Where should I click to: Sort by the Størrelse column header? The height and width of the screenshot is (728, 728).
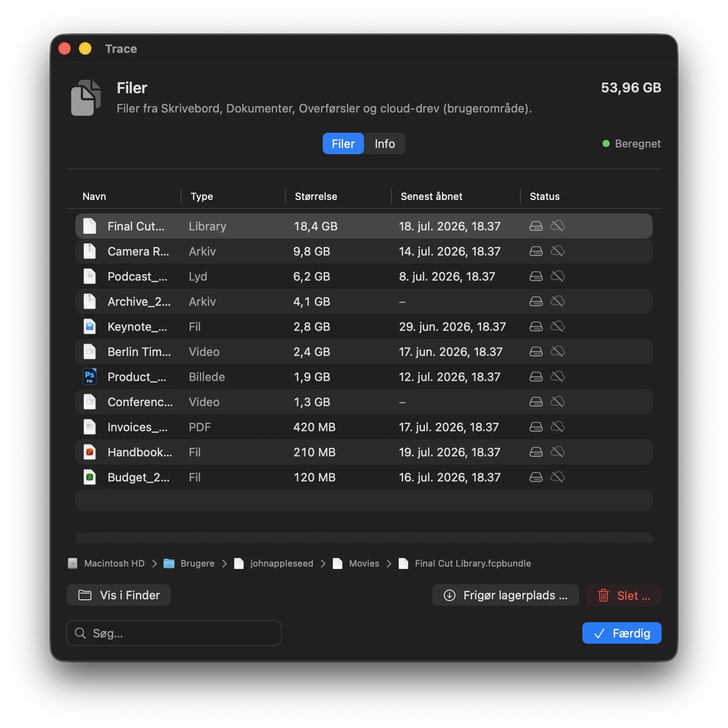click(316, 196)
